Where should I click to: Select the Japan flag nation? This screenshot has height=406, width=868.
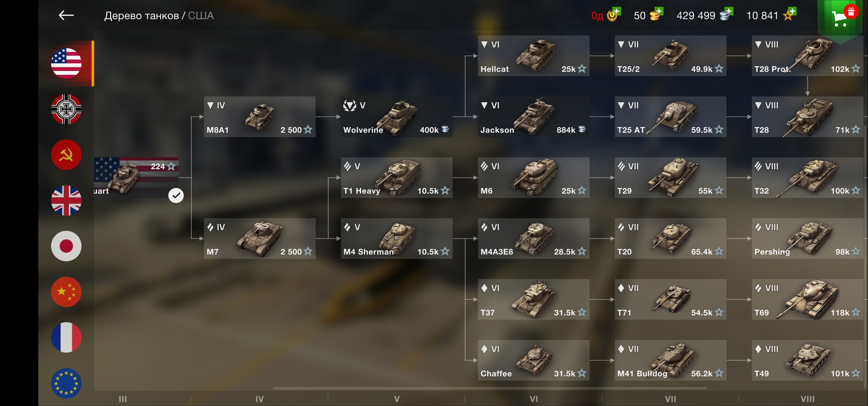[x=66, y=246]
